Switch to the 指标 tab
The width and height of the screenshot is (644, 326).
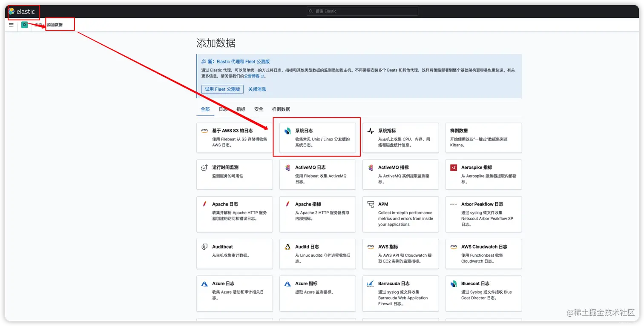tap(241, 109)
